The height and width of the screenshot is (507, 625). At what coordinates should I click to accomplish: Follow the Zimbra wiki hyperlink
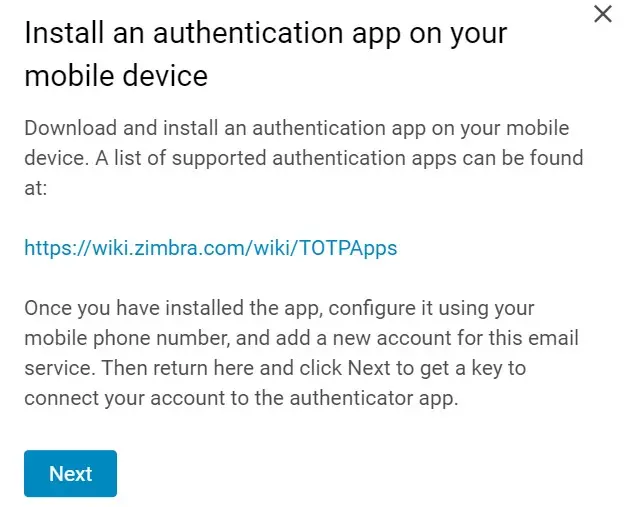click(x=210, y=248)
